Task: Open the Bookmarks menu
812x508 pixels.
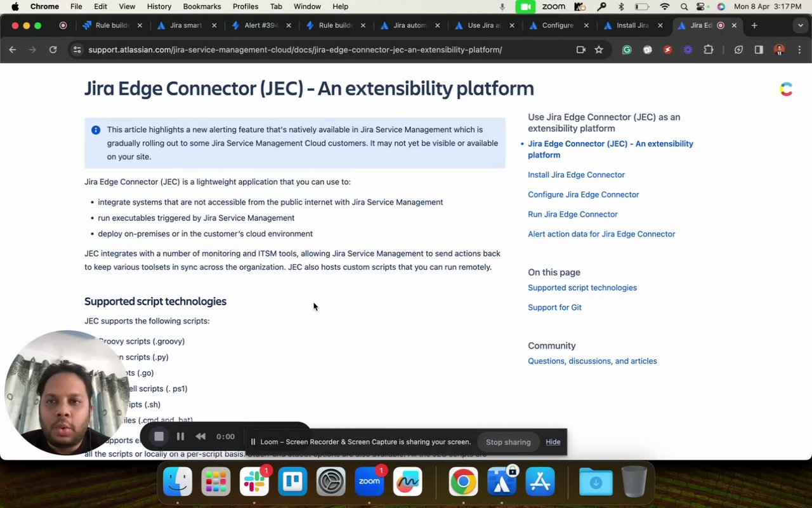Action: 202,6
